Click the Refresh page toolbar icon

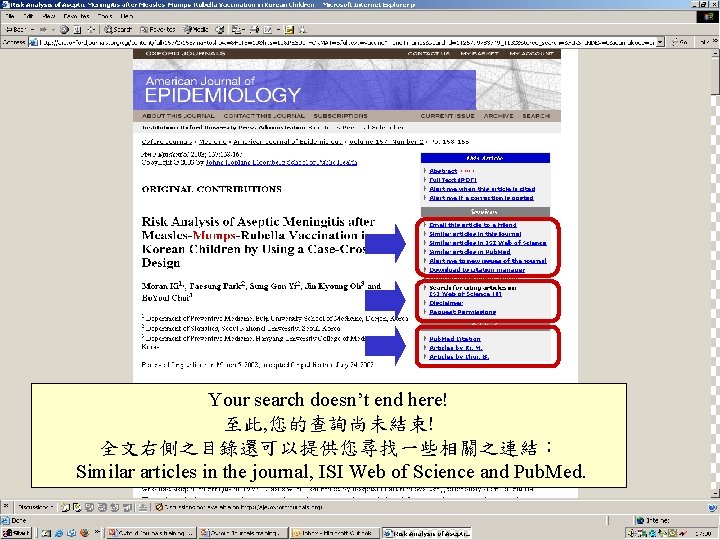[78, 29]
